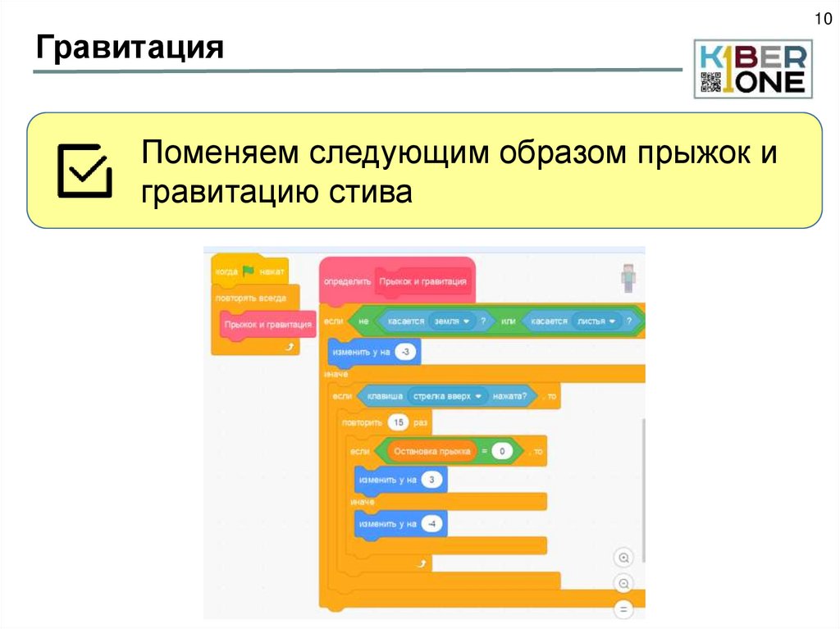The width and height of the screenshot is (840, 629).
Task: Click the повторить 15 раз block
Action: (x=360, y=423)
